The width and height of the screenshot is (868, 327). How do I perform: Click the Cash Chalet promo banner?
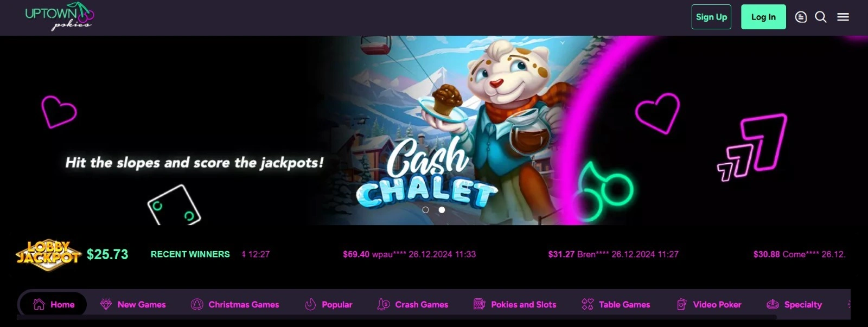pyautogui.click(x=434, y=130)
